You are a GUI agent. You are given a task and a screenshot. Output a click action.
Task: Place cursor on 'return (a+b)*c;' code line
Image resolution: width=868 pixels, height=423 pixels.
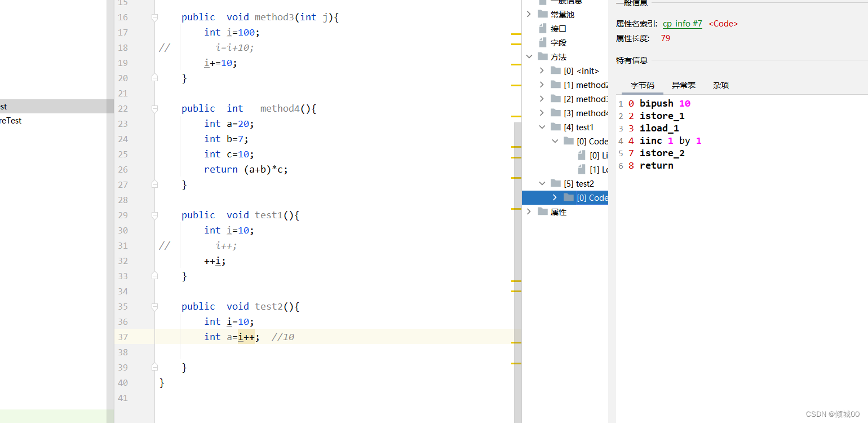246,170
